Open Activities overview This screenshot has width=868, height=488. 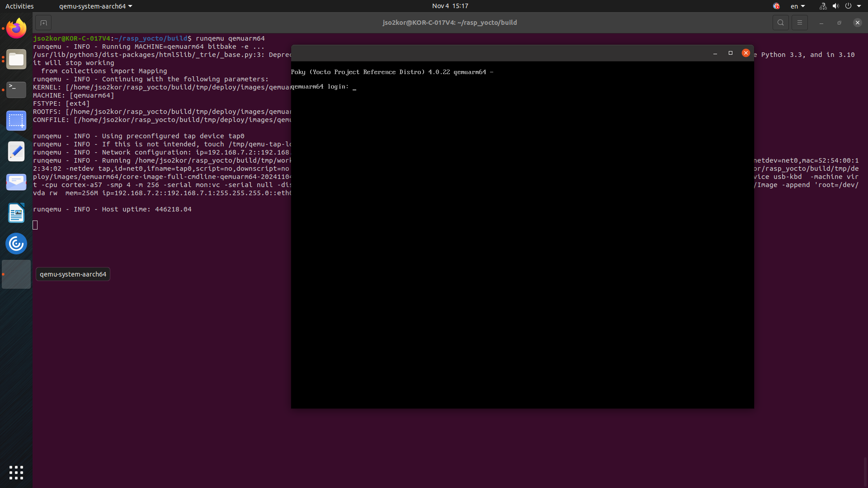19,6
